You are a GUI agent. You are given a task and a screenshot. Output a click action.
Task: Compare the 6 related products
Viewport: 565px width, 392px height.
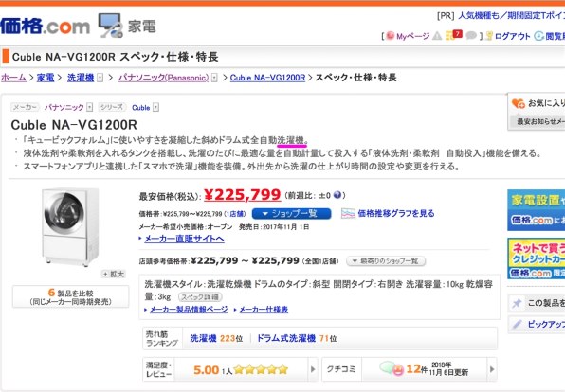click(70, 296)
